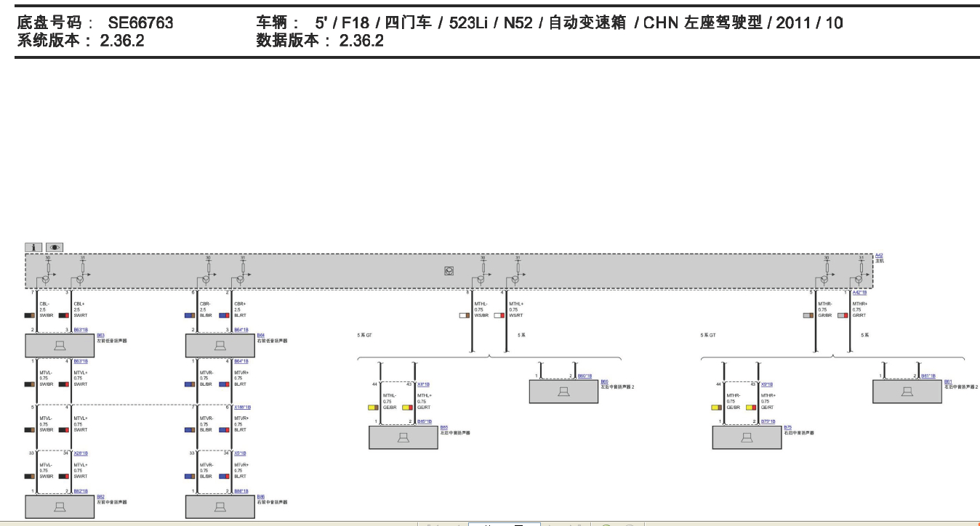Click the GR/BR color swatch for wire MTHR-

[808, 315]
